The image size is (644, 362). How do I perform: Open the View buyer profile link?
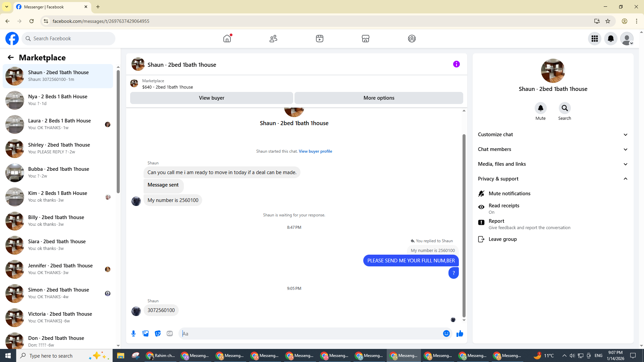[x=315, y=151]
